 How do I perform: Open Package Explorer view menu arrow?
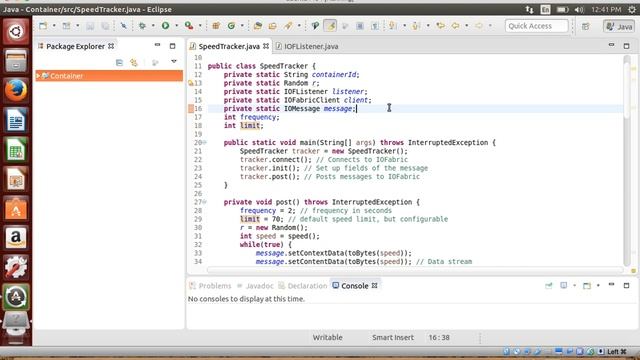coord(174,62)
